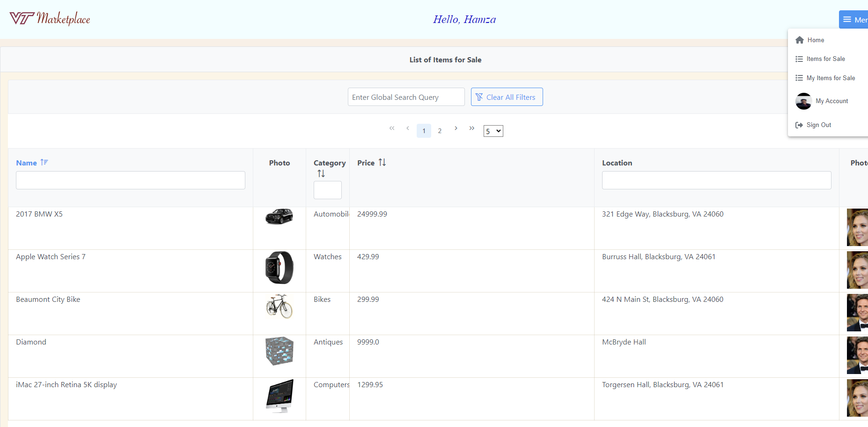Viewport: 868px width, 427px height.
Task: Select page 1 in the paginator
Action: [424, 131]
